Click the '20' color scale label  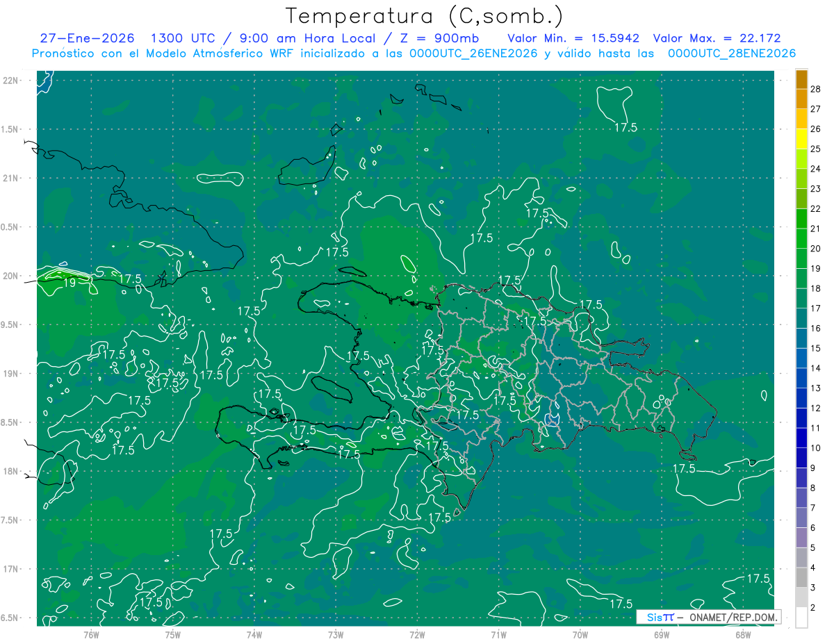[816, 249]
